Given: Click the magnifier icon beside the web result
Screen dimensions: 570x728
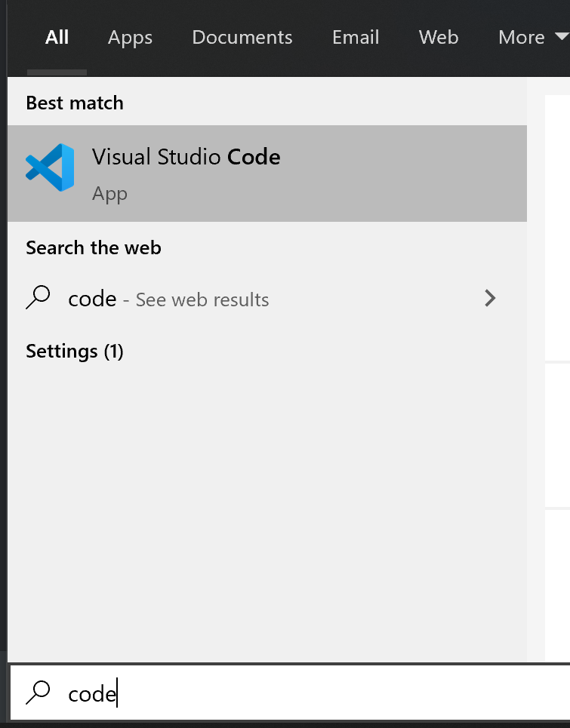Looking at the screenshot, I should [39, 297].
